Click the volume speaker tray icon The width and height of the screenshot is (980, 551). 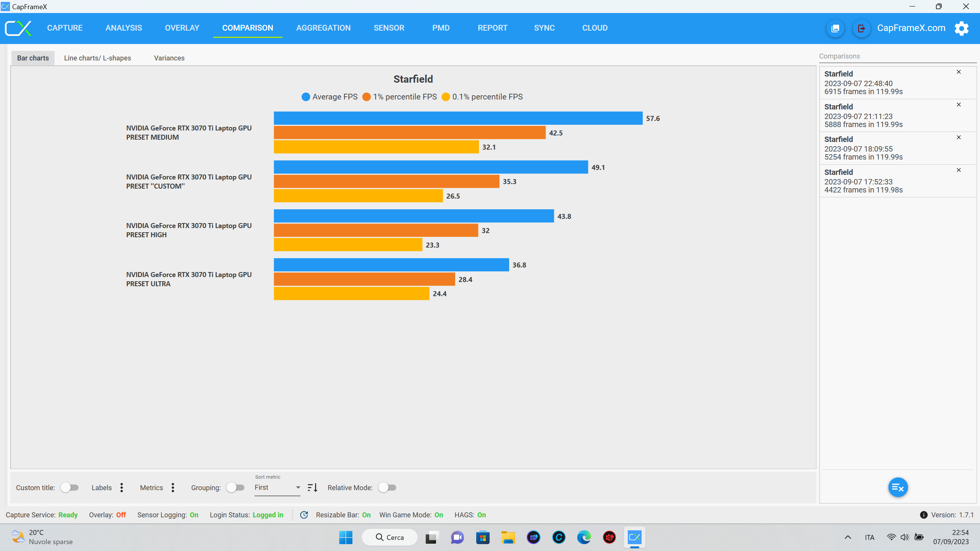tap(905, 537)
